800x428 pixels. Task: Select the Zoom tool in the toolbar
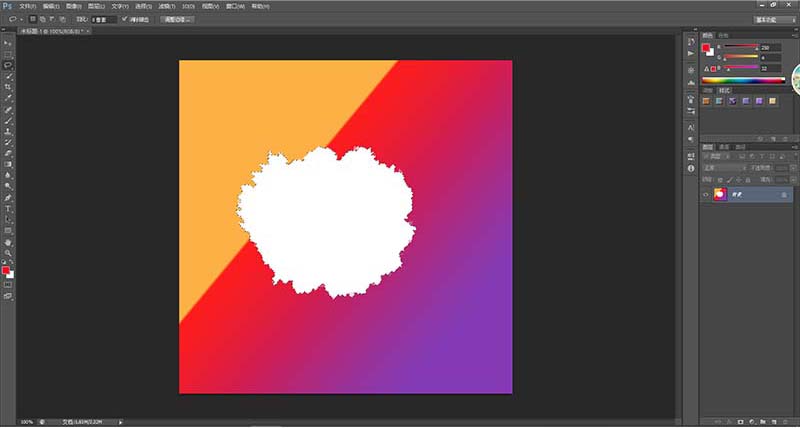click(8, 252)
